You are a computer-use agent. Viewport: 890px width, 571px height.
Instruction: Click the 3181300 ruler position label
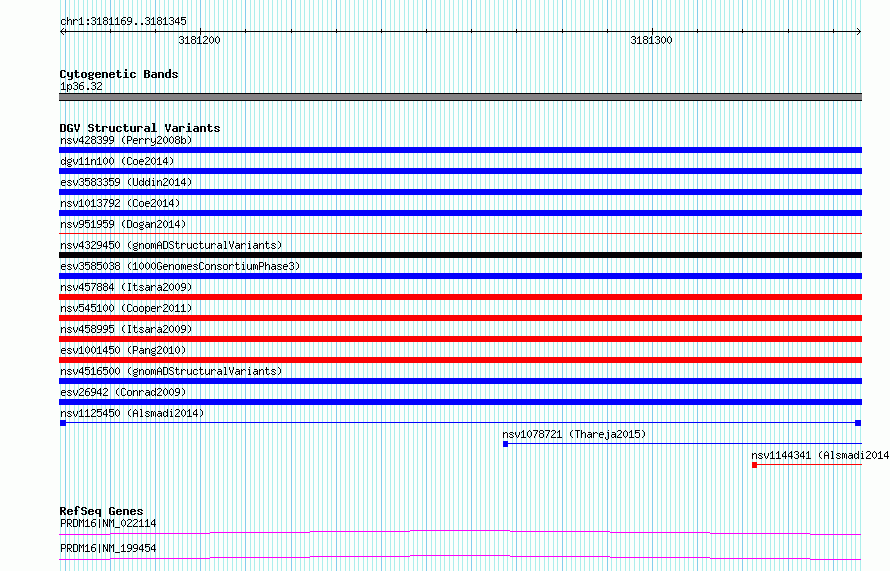coord(651,40)
